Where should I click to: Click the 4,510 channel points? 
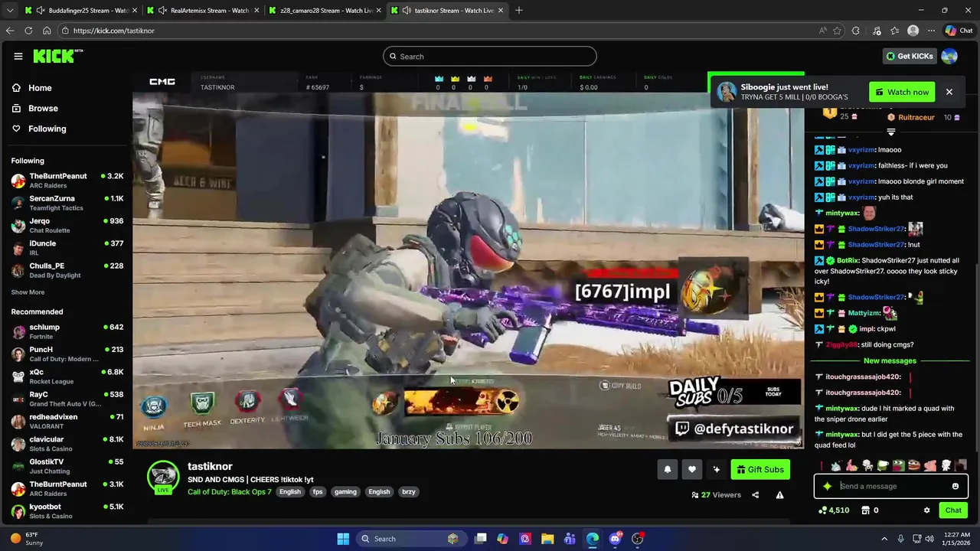pos(833,510)
